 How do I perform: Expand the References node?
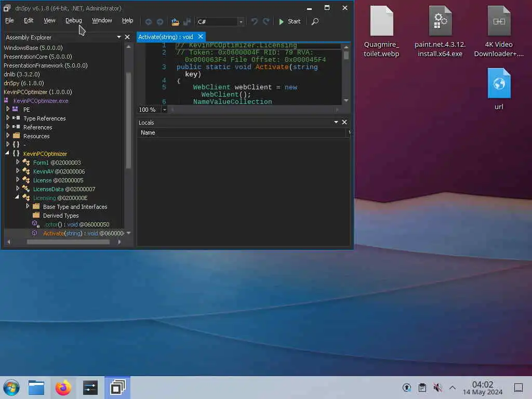pyautogui.click(x=8, y=127)
